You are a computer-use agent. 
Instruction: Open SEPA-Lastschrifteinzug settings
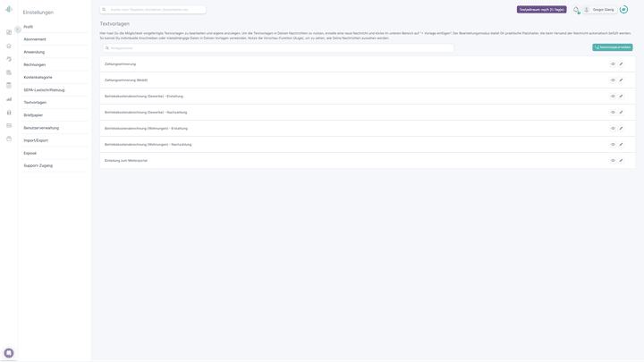click(44, 90)
